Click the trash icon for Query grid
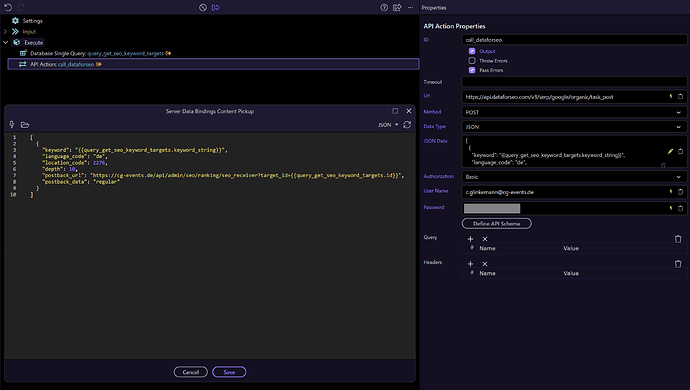 678,239
